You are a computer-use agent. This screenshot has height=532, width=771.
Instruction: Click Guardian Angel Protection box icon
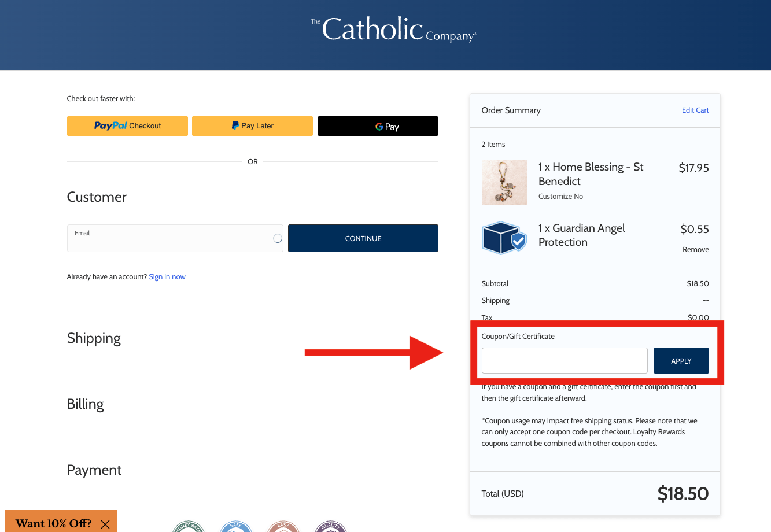click(504, 238)
